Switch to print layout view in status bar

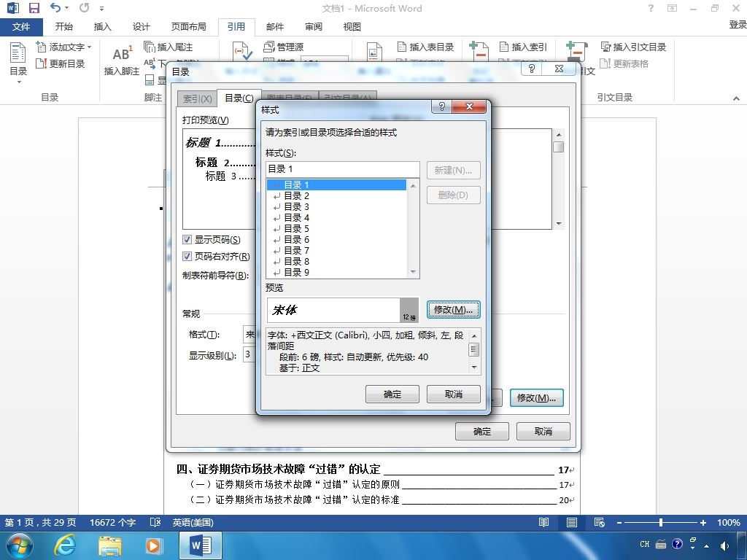click(x=572, y=522)
